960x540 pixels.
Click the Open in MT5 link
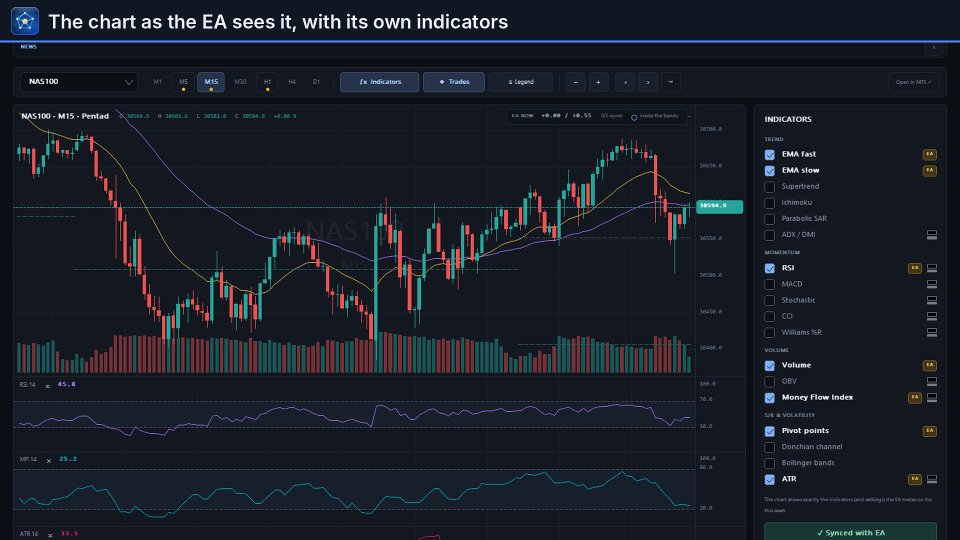(913, 82)
